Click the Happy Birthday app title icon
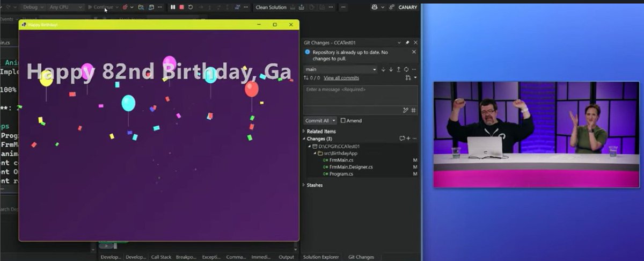Image resolution: width=644 pixels, height=261 pixels. pos(24,25)
